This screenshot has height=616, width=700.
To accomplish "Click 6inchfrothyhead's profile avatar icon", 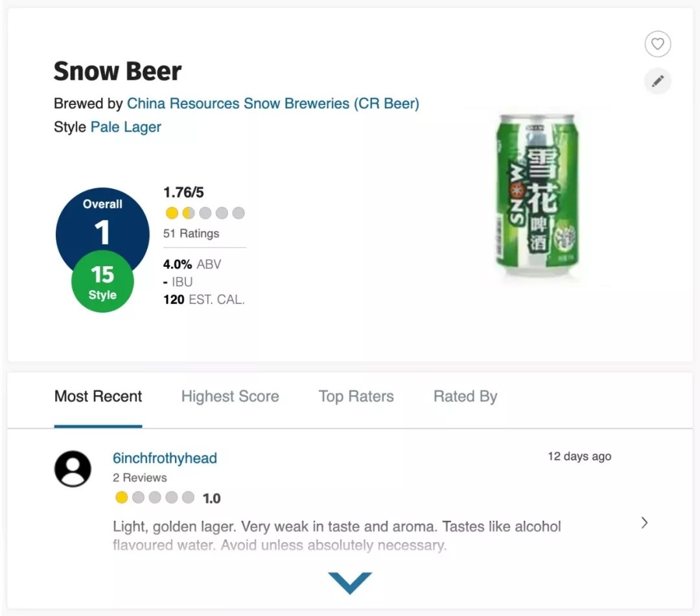I will pos(73,468).
